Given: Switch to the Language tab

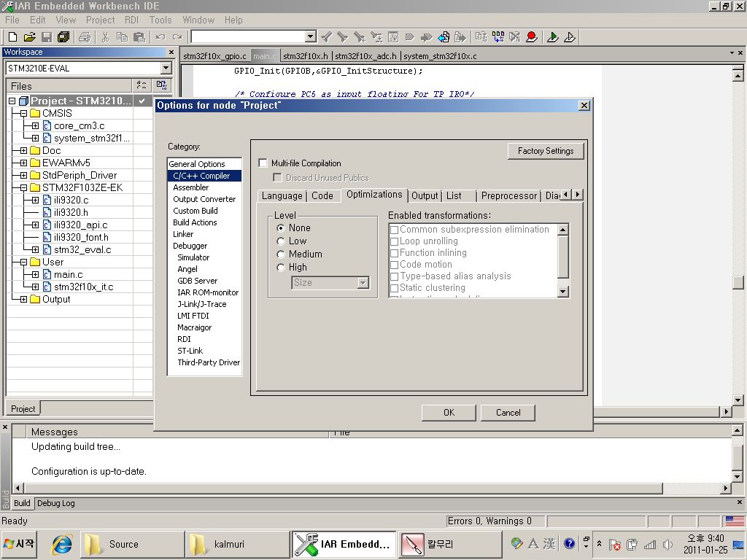Looking at the screenshot, I should (x=282, y=195).
